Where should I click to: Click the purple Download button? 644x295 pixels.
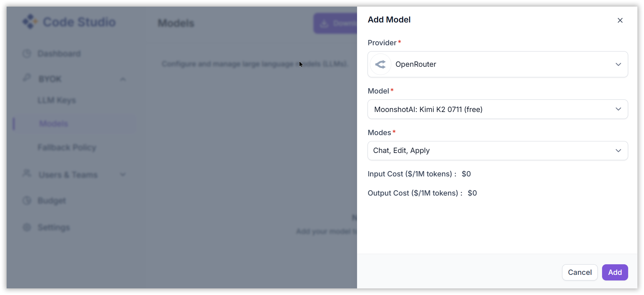335,23
